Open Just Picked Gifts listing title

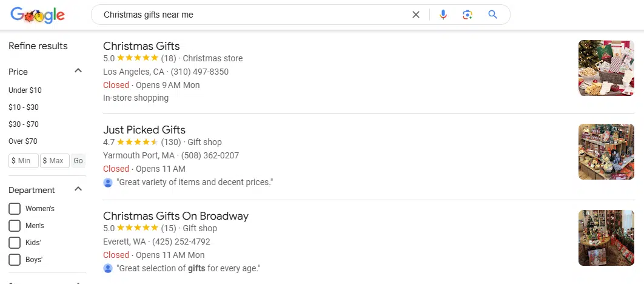click(144, 130)
